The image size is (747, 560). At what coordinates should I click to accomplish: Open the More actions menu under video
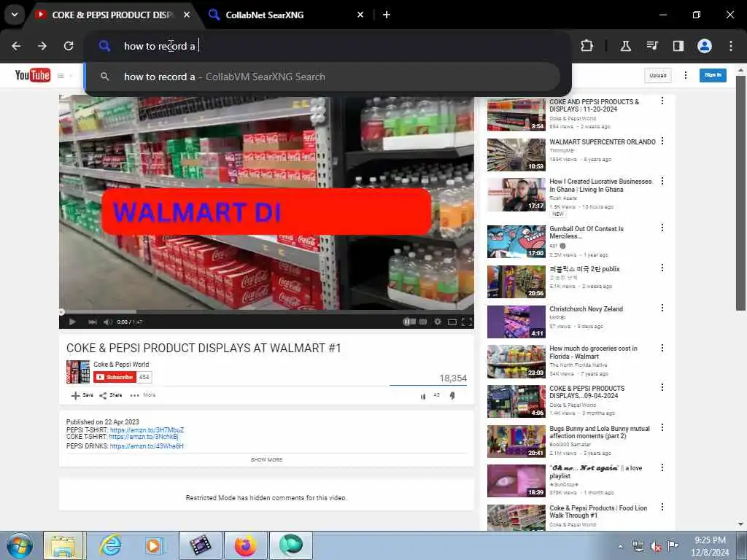point(143,395)
